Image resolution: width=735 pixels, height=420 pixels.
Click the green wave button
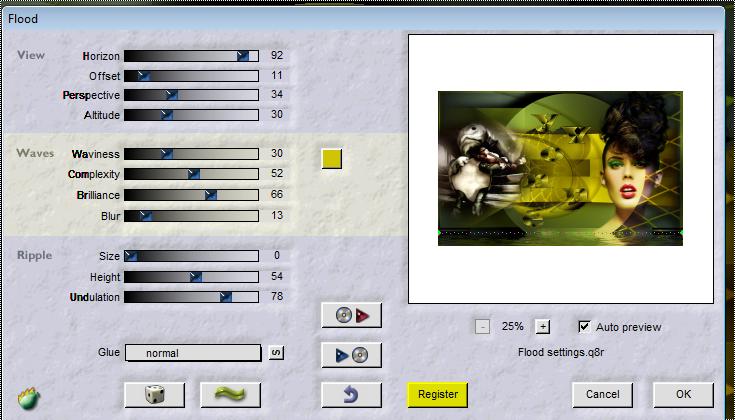[230, 395]
